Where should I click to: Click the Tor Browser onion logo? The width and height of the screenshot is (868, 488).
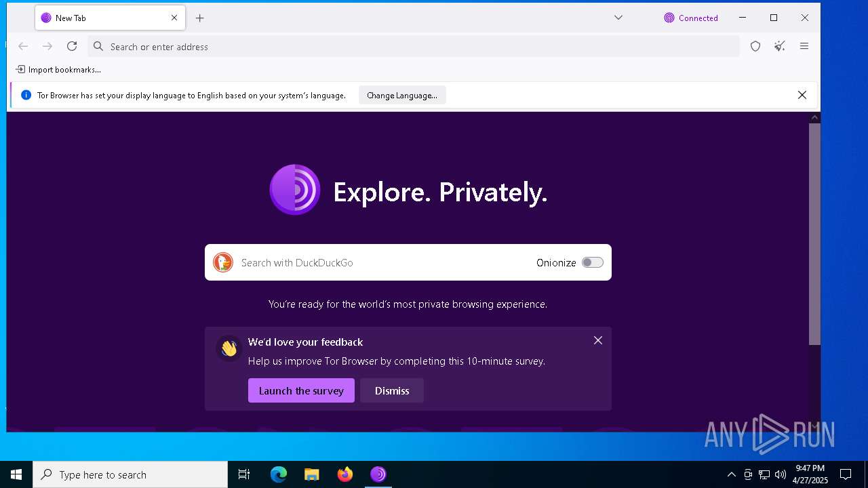pos(295,190)
